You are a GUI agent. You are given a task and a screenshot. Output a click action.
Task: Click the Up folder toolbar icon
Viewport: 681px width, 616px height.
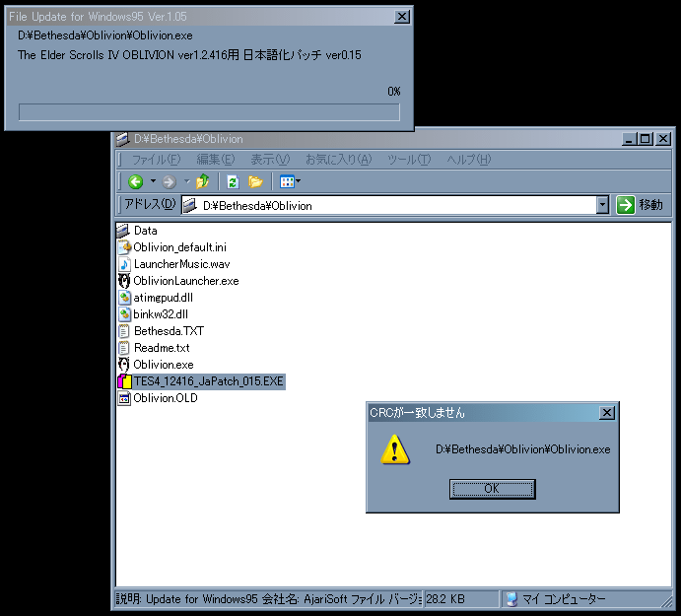[x=203, y=181]
